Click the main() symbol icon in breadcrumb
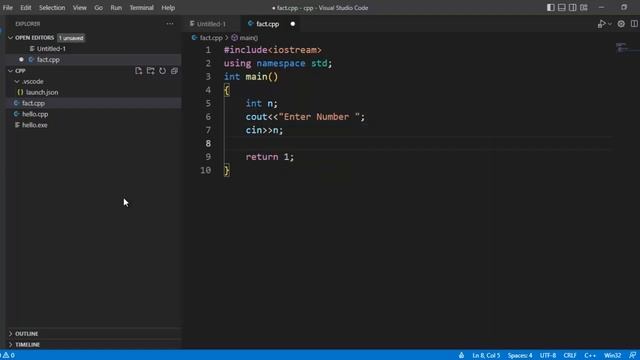This screenshot has height=360, width=640. click(x=234, y=38)
